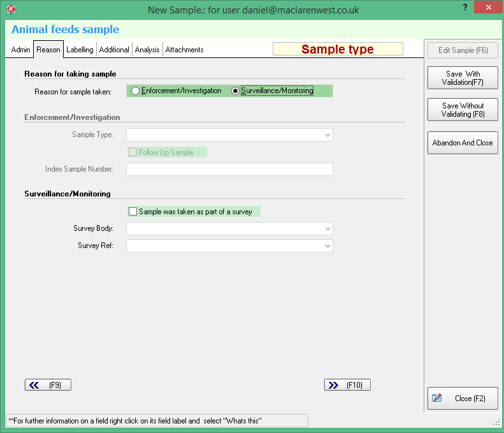This screenshot has height=433, width=504.
Task: Click the help question mark icon
Action: point(464,8)
